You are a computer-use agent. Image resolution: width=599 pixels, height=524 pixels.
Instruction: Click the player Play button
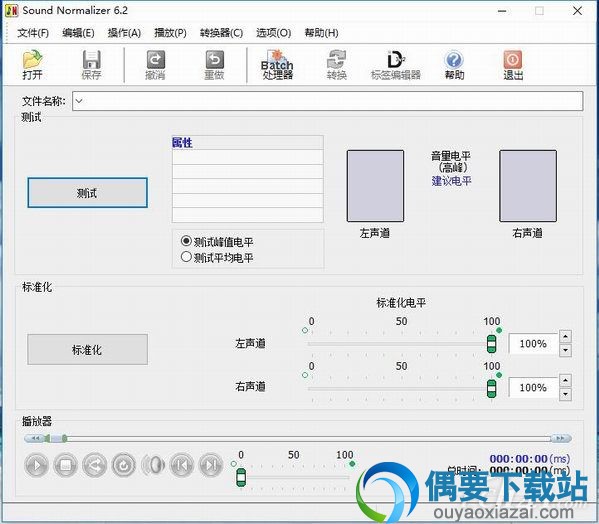click(x=36, y=465)
